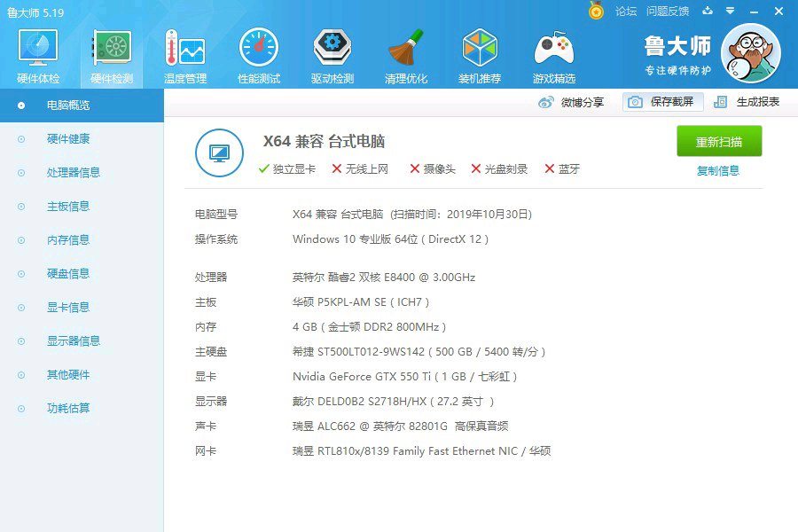
Task: Select the 硬件检测 hardware detection icon
Action: (x=112, y=56)
